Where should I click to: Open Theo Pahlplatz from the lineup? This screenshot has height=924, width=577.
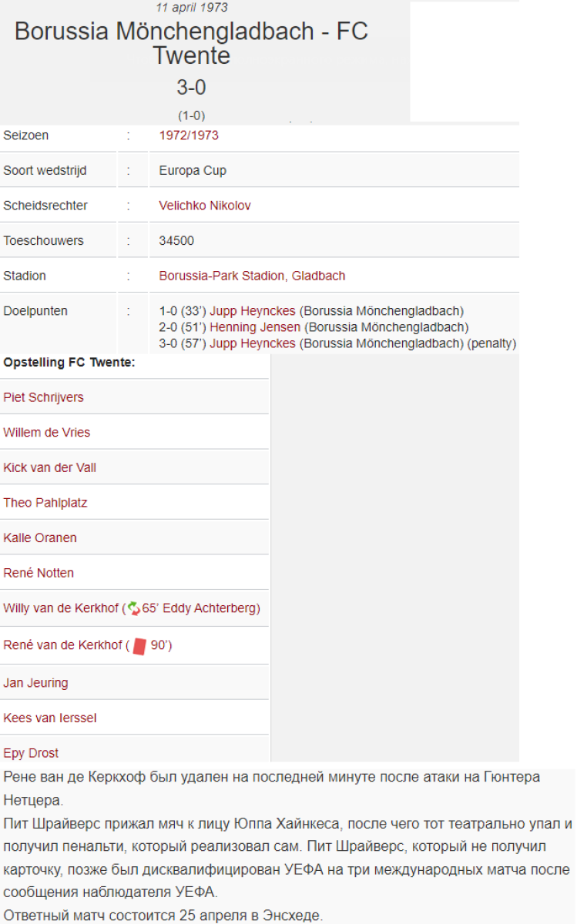45,503
